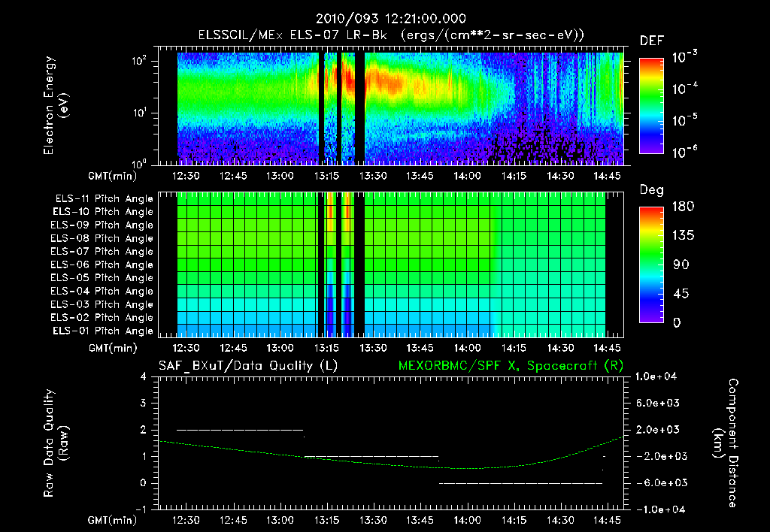Click the white data quality line at level 2
Screen dimensions: 770x532
tap(240, 430)
